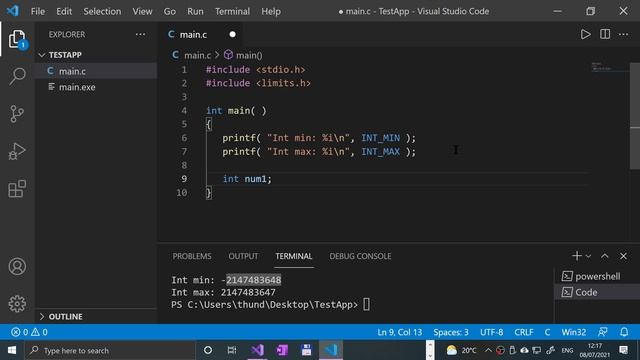
Task: Click the editor minimap preview
Action: (x=610, y=67)
